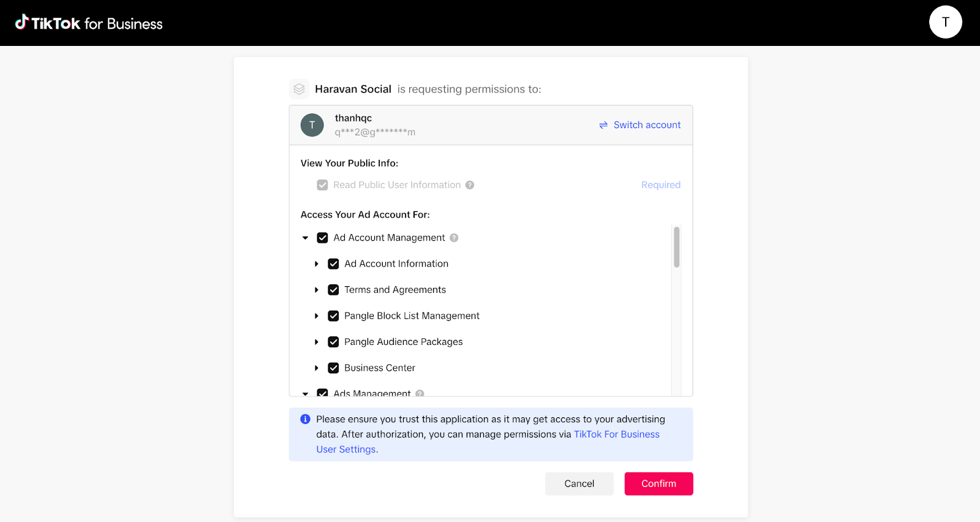Uncheck the Ad Account Management checkbox
This screenshot has width=980, height=522.
(322, 238)
